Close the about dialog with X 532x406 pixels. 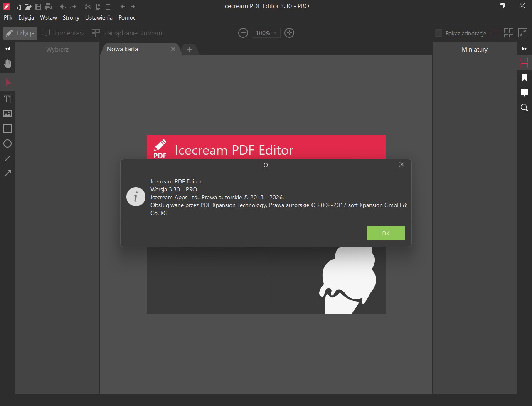tap(402, 165)
